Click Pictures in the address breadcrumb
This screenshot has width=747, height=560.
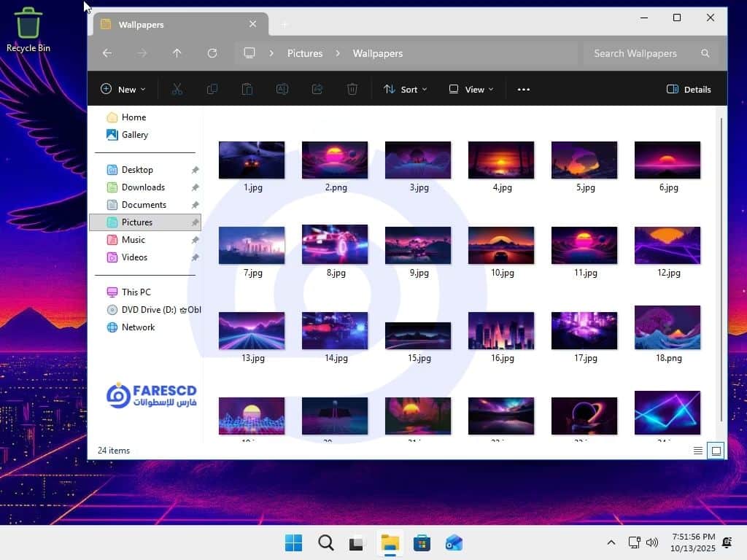(305, 53)
